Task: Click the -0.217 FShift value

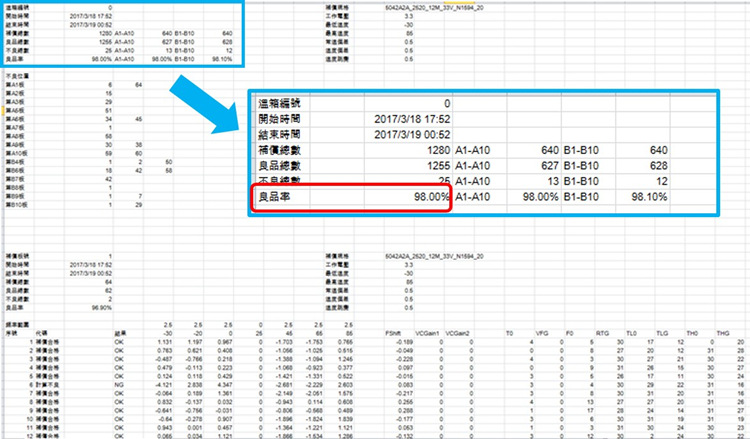Action: [405, 393]
